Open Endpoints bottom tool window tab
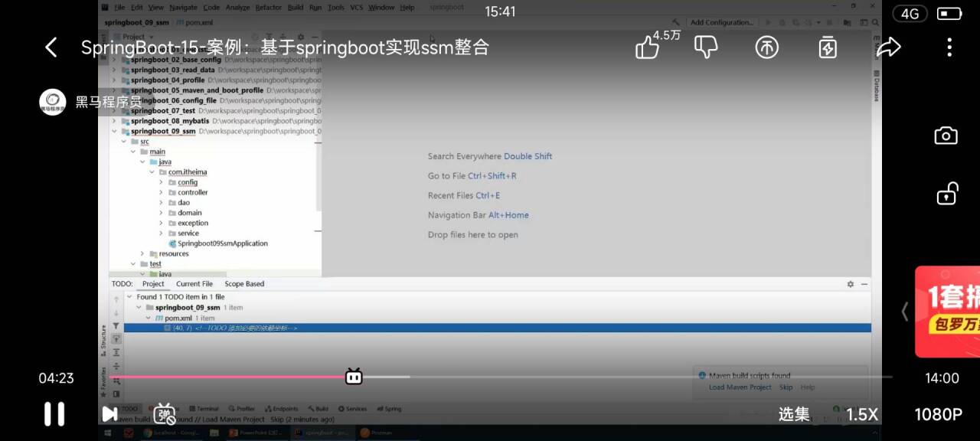The width and height of the screenshot is (980, 441). 282,409
